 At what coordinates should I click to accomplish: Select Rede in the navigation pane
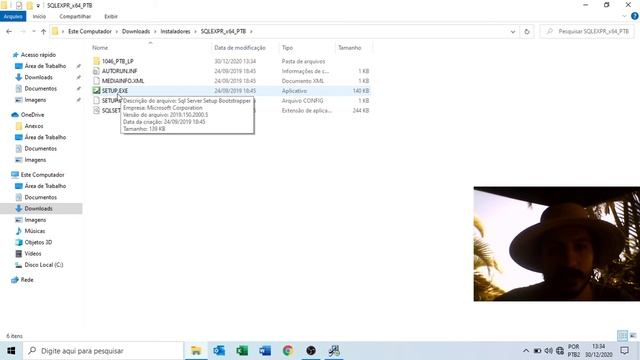(27, 280)
